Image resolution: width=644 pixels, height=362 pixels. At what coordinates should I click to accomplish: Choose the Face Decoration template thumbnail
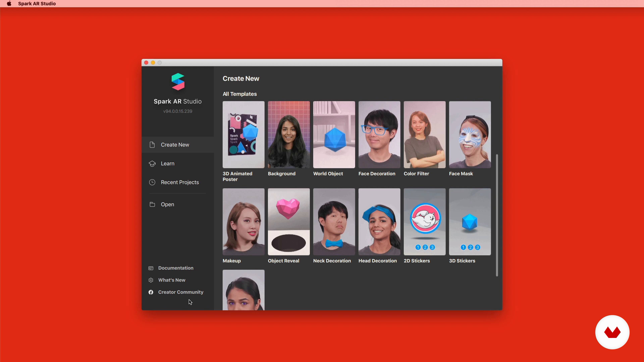(x=379, y=135)
